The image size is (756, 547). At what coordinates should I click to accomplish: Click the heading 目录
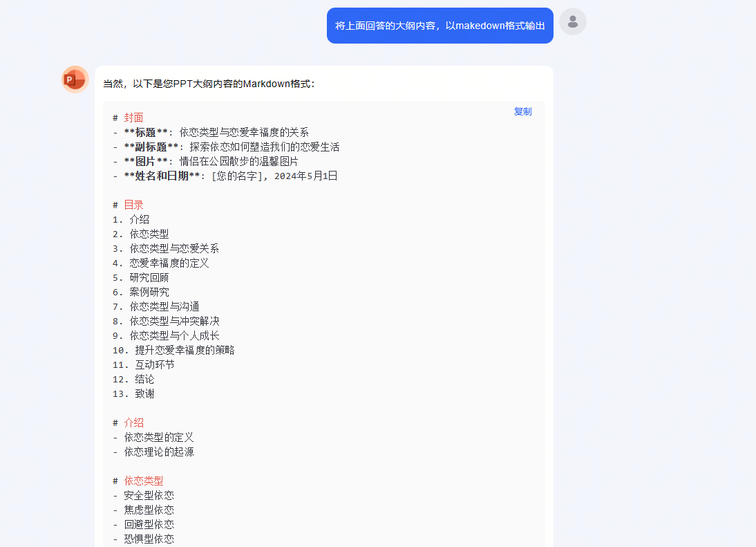coord(133,205)
